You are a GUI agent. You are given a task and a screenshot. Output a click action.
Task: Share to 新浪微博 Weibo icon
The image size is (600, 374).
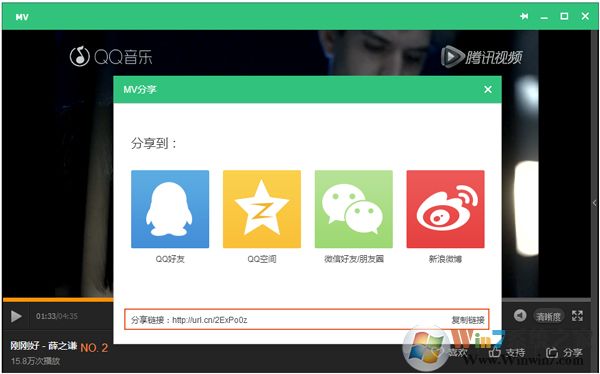(445, 209)
